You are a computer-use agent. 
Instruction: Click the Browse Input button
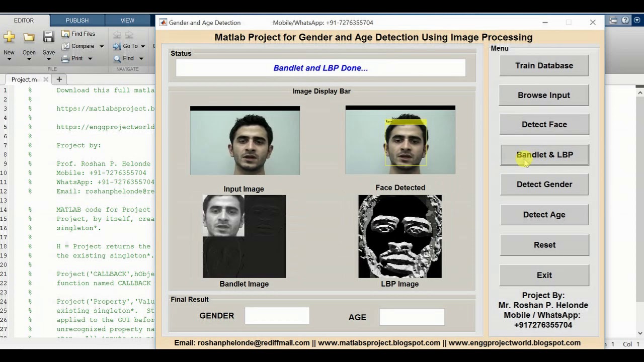tap(544, 95)
